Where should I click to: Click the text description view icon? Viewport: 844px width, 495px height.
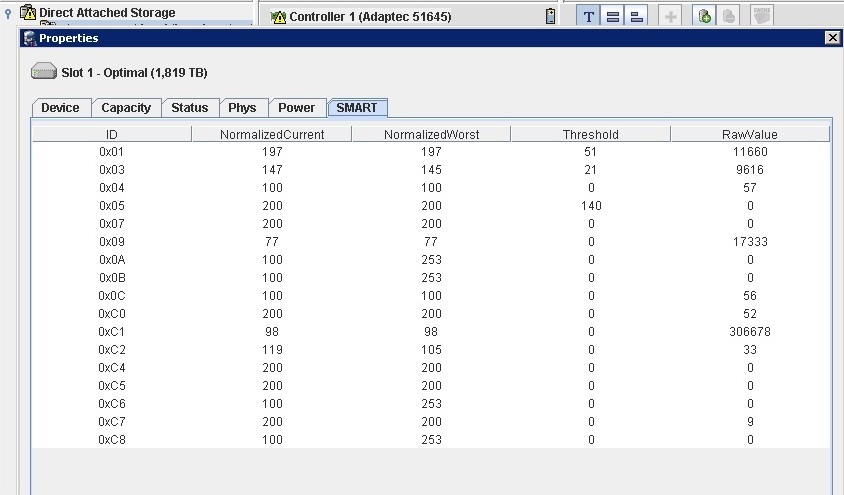click(x=588, y=16)
